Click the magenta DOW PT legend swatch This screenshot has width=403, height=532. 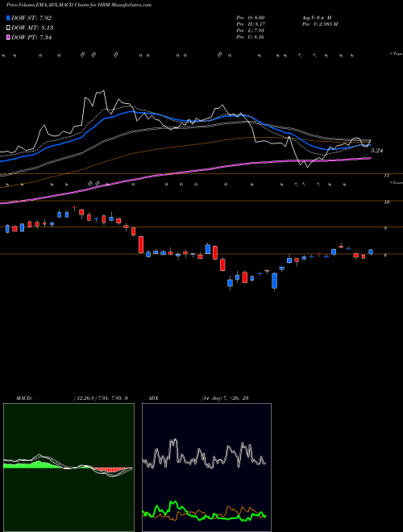[9, 38]
